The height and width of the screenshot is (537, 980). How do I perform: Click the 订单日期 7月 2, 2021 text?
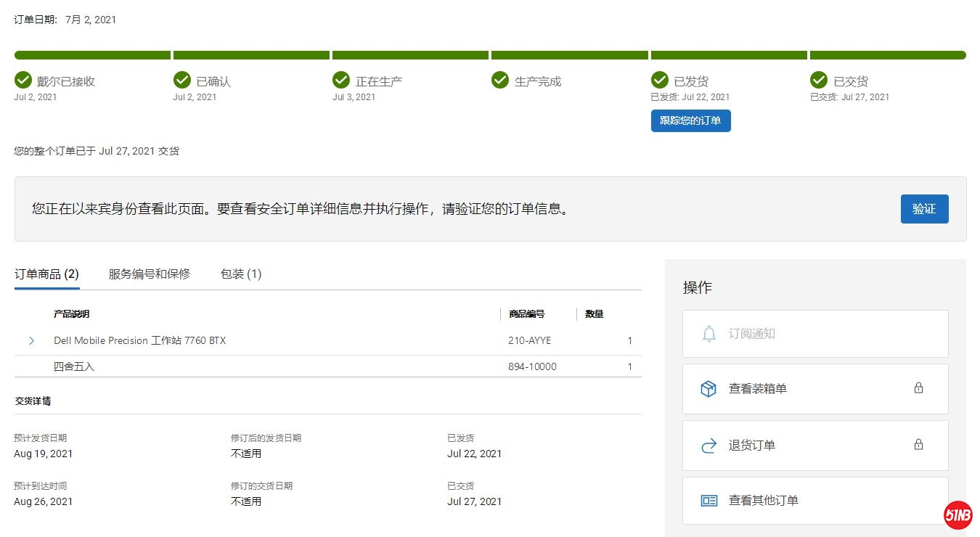65,20
